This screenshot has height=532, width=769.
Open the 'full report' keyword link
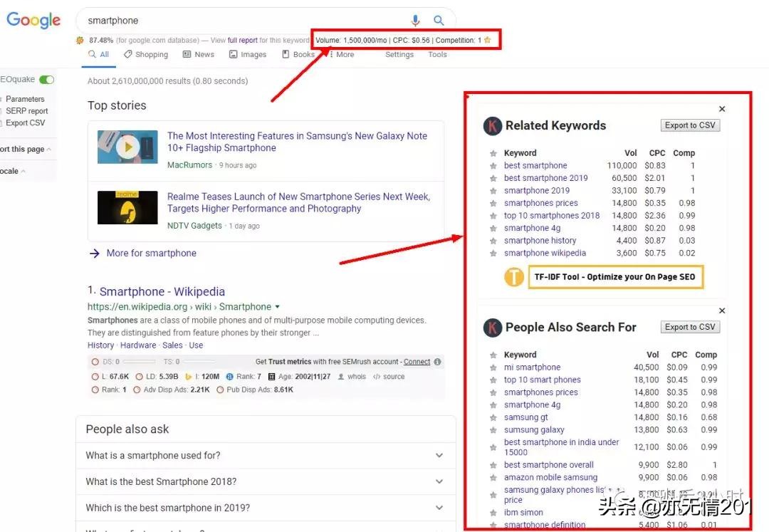click(242, 40)
